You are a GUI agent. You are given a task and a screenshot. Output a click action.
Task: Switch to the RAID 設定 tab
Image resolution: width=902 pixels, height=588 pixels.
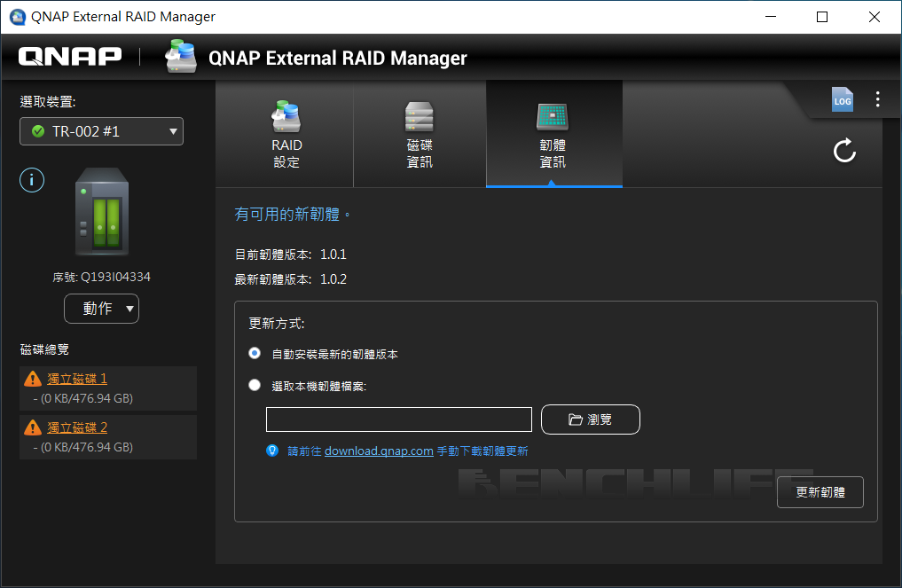click(286, 134)
